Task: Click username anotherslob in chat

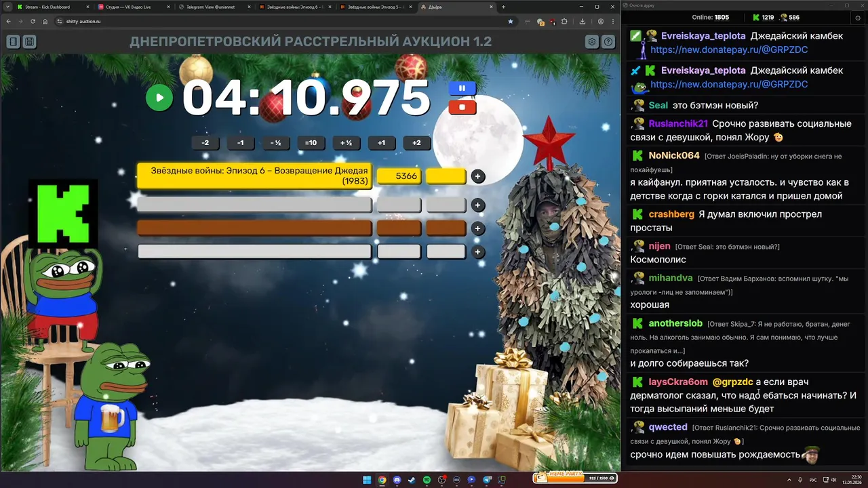Action: pos(675,323)
